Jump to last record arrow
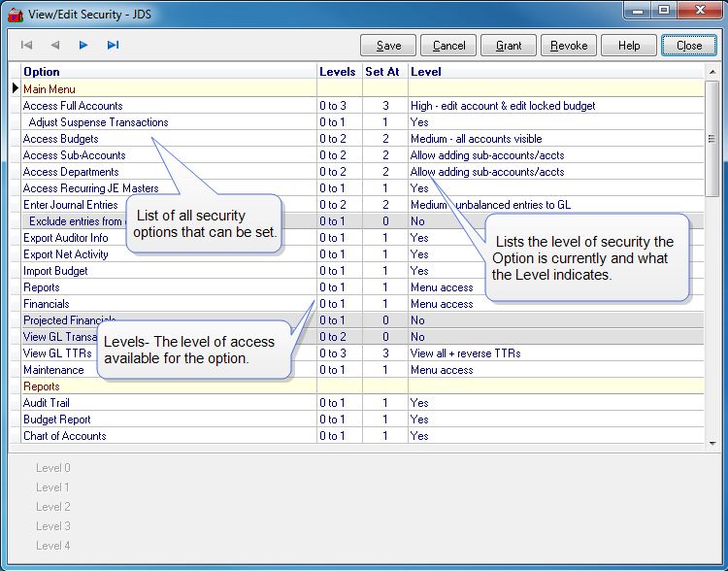 pos(113,45)
